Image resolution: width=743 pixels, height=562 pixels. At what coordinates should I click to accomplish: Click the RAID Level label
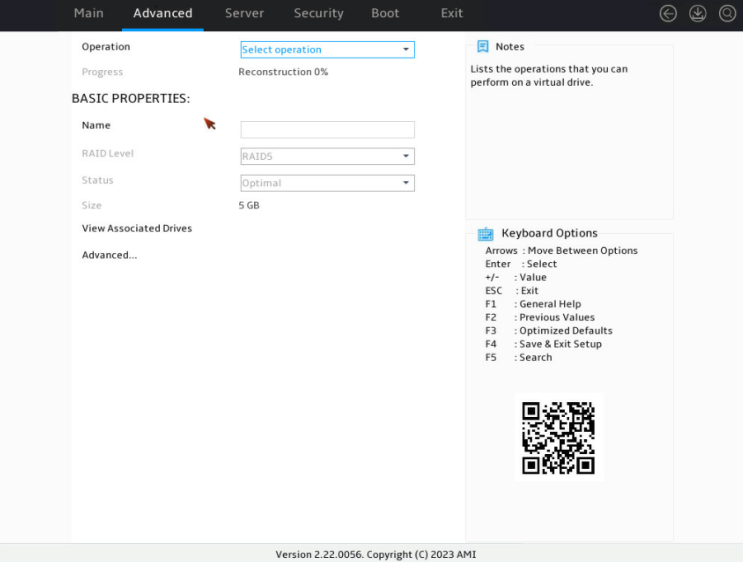coord(108,154)
